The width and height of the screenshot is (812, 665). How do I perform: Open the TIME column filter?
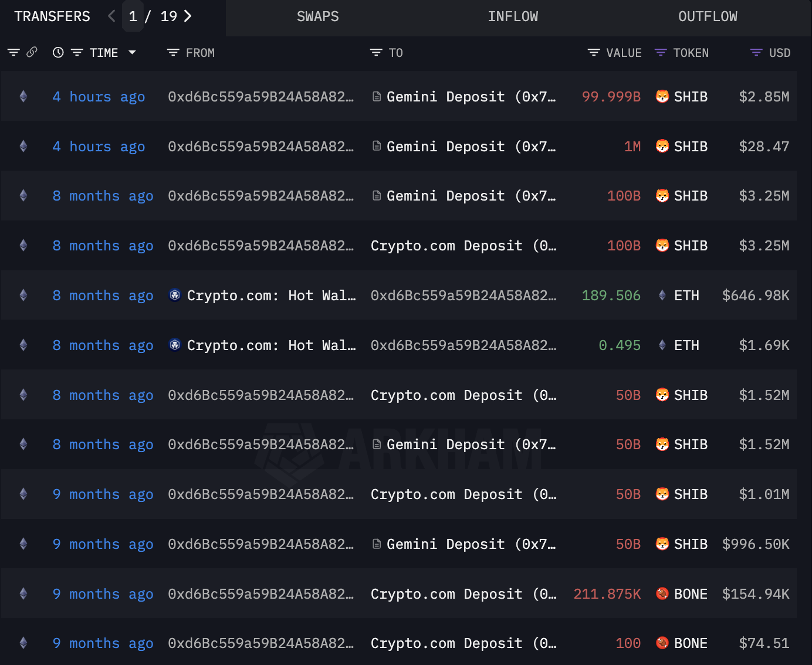click(77, 53)
